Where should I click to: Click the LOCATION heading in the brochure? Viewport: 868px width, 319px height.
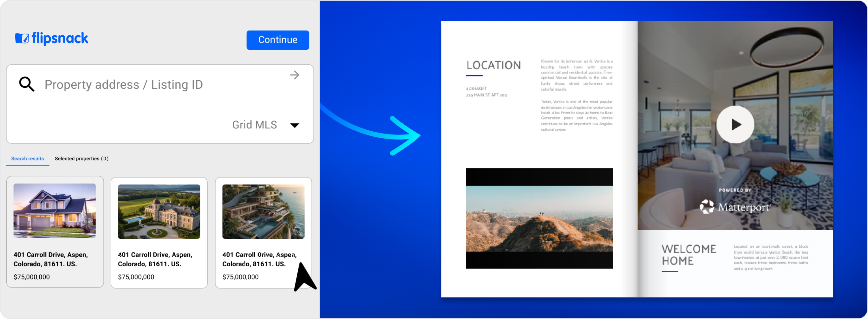tap(493, 65)
